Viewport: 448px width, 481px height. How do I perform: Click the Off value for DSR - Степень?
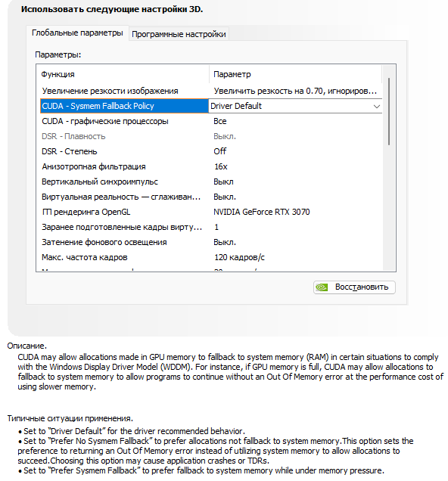click(220, 151)
